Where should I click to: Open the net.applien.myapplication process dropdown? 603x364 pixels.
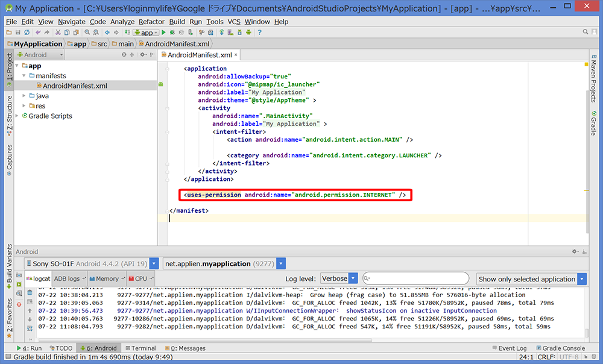pos(281,264)
